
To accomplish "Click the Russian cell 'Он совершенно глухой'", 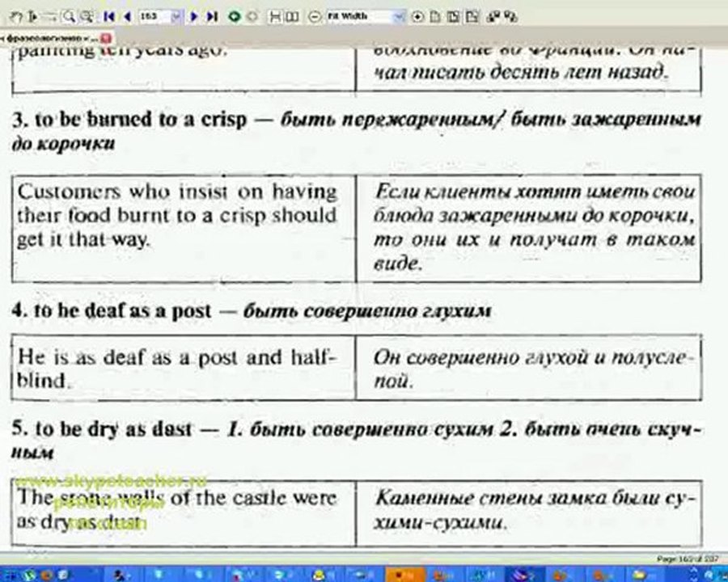I will (x=529, y=367).
